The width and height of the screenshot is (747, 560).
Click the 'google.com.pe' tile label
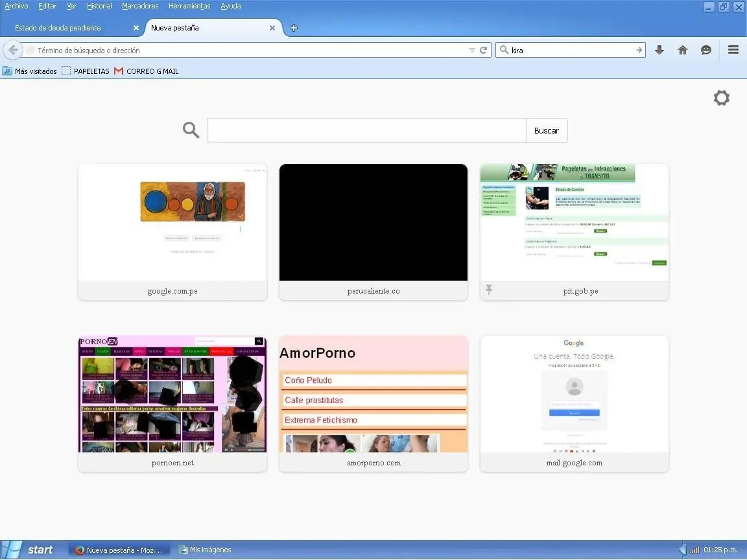pos(172,291)
